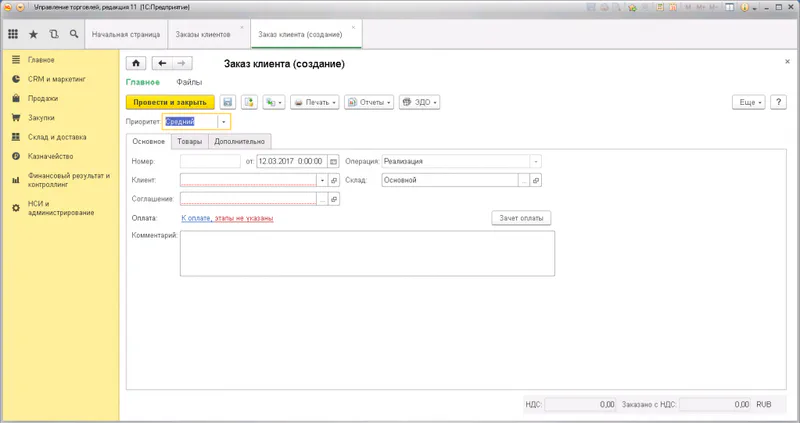This screenshot has height=423, width=800.
Task: Click the post document icon next to save
Action: tap(247, 102)
